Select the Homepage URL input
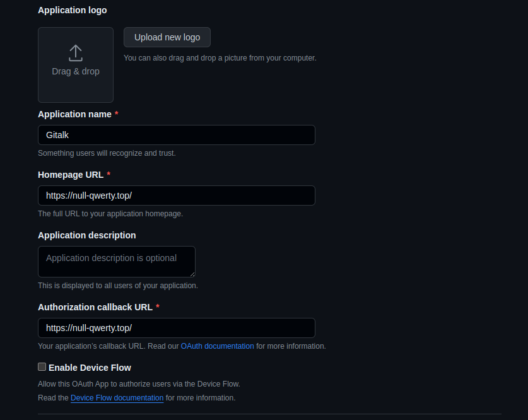This screenshot has height=420, width=528. [176, 195]
